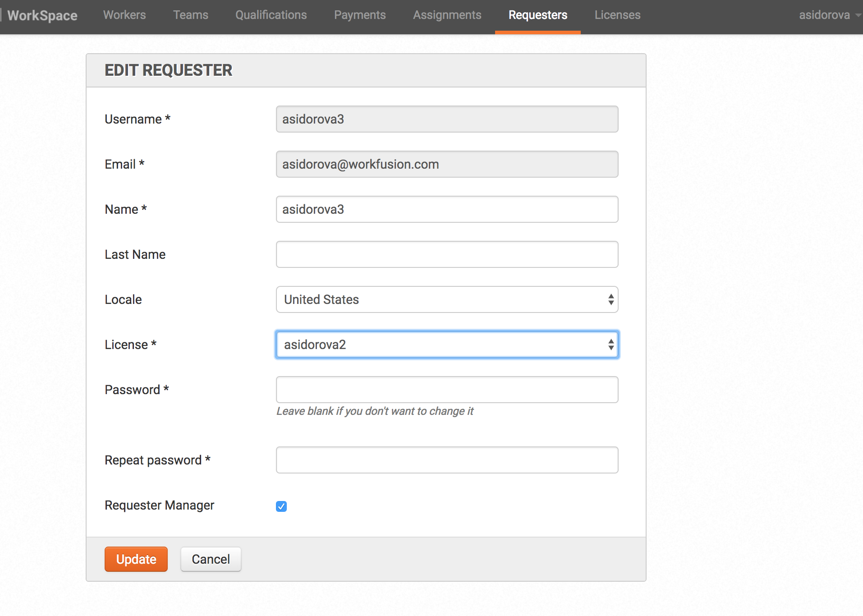Click the Requester Manager label
Viewport: 863px width, 616px height.
pyautogui.click(x=160, y=505)
